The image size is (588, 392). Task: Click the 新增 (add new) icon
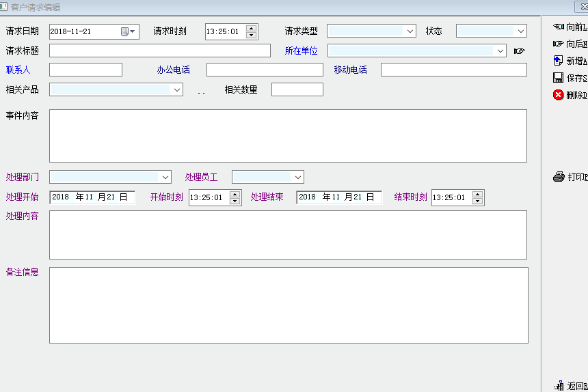tap(558, 61)
